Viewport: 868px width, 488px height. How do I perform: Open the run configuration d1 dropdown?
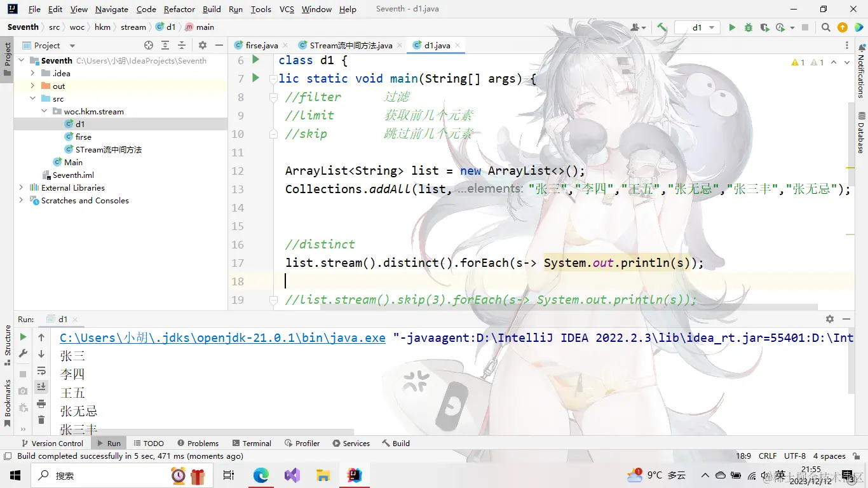tap(698, 27)
